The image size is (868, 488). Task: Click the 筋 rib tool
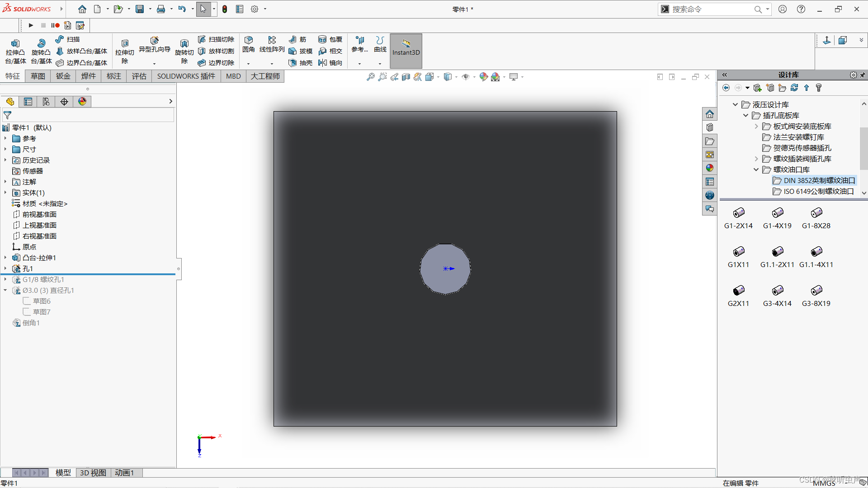tap(298, 39)
